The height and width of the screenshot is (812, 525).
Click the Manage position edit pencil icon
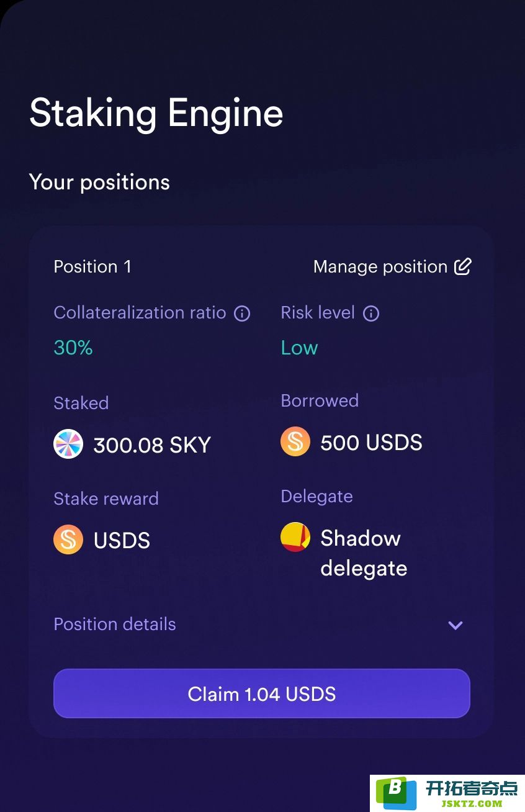(463, 266)
